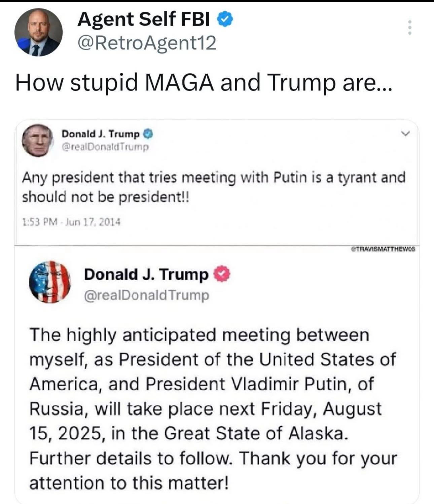Click the 1:53 PM - Jun 17, 2014 timestamp
This screenshot has height=504, width=434.
pyautogui.click(x=71, y=222)
